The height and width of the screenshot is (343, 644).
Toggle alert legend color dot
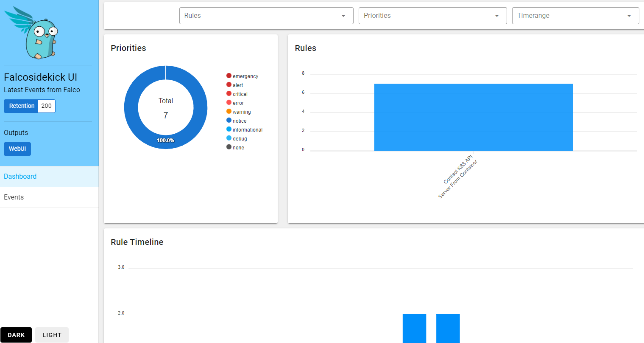click(229, 85)
